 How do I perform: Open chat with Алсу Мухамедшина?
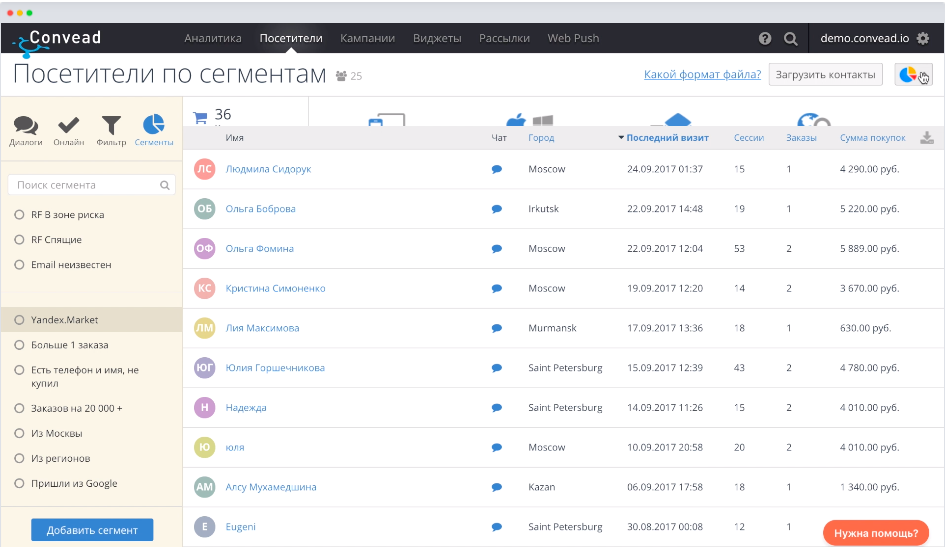coord(497,487)
